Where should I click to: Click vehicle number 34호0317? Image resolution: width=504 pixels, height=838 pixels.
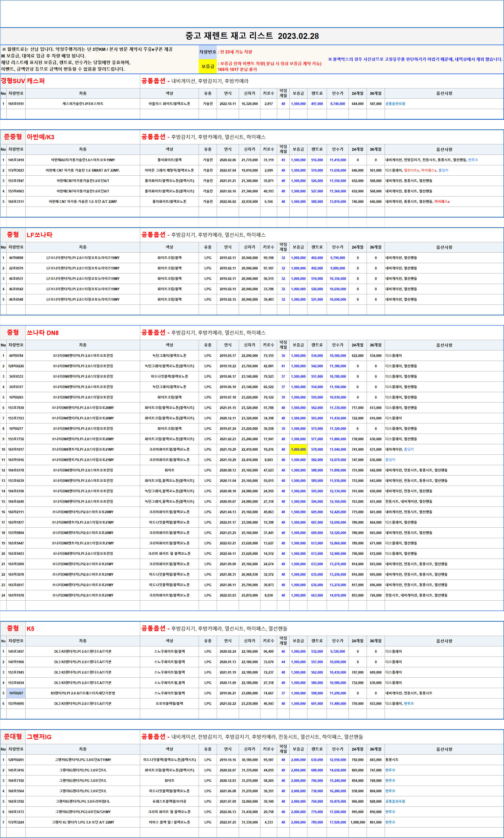(16, 387)
